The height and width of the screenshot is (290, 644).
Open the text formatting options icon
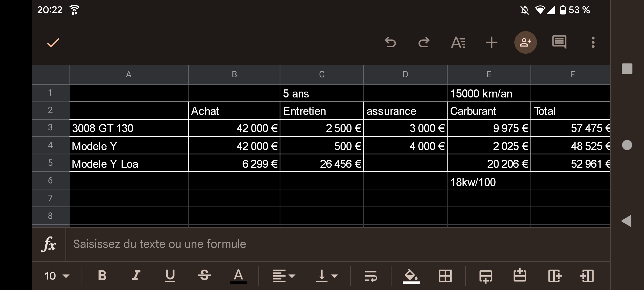(x=458, y=42)
